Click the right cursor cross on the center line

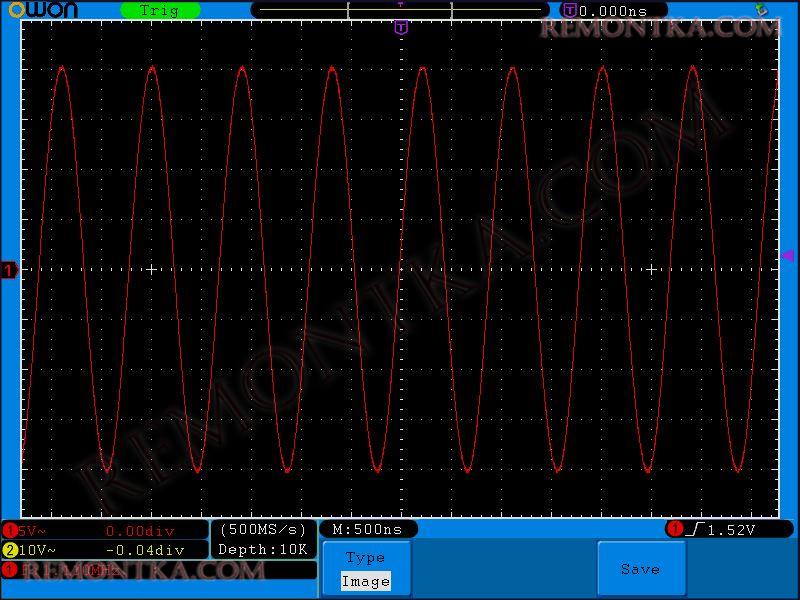point(652,269)
